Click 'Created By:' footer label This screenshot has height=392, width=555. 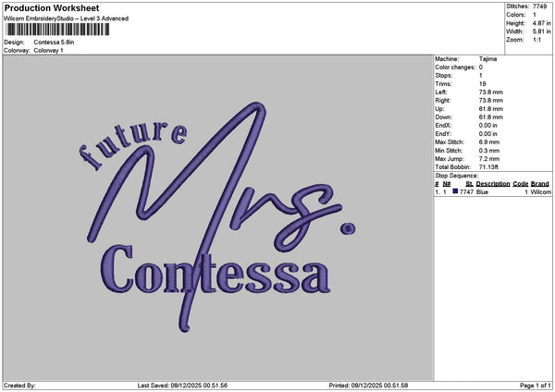pyautogui.click(x=19, y=386)
